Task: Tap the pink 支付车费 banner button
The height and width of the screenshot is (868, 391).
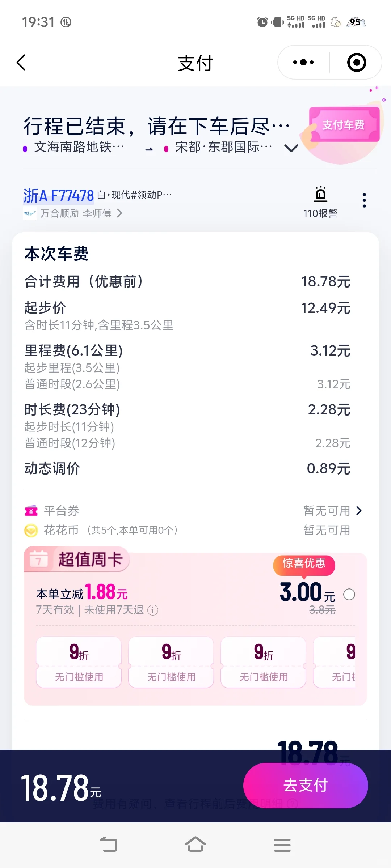Action: [x=344, y=125]
